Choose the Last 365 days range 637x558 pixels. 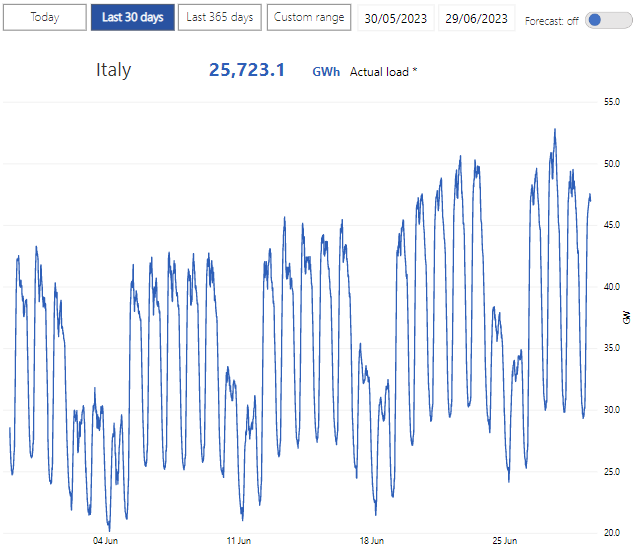(x=220, y=17)
